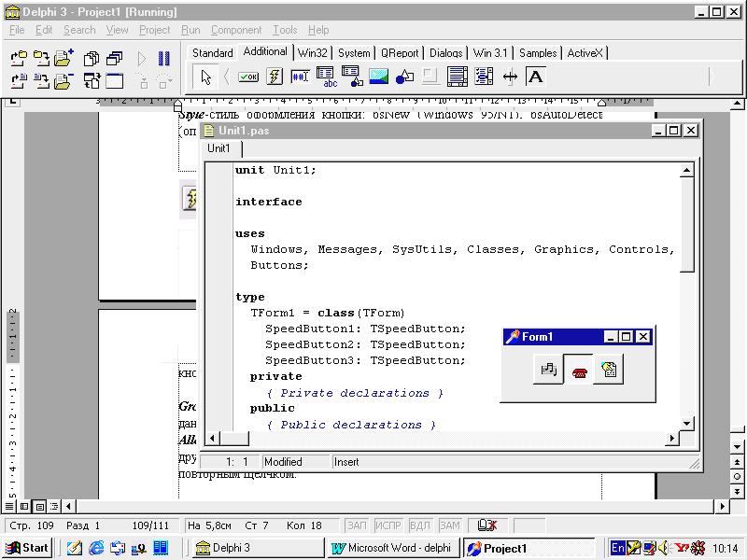Screen dimensions: 747x560
Task: Click the Add File to Project icon
Action: 63,58
